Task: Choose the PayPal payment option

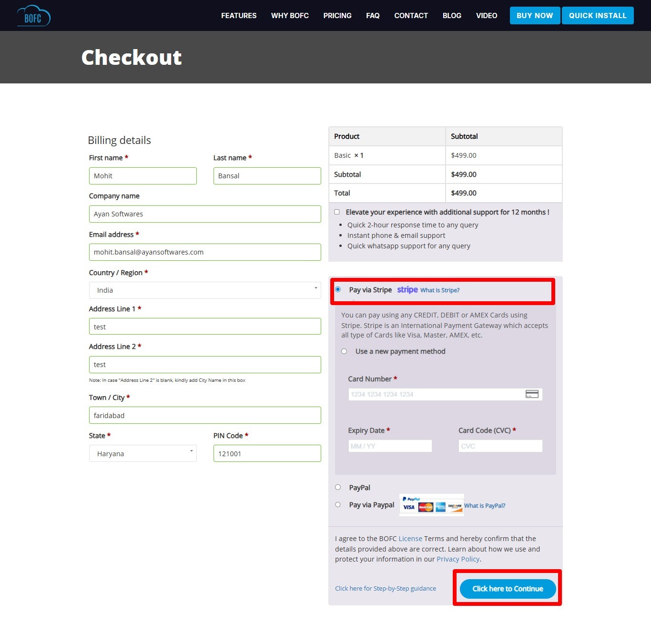Action: point(338,487)
